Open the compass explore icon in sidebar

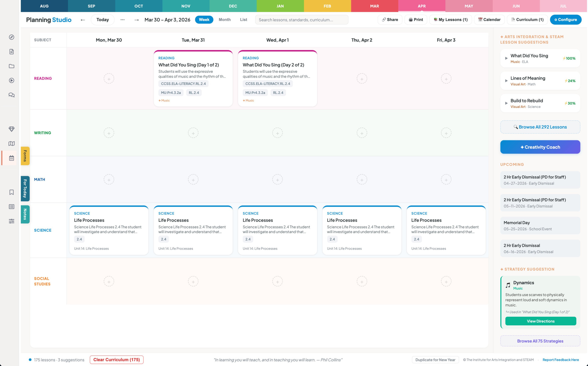pos(11,37)
